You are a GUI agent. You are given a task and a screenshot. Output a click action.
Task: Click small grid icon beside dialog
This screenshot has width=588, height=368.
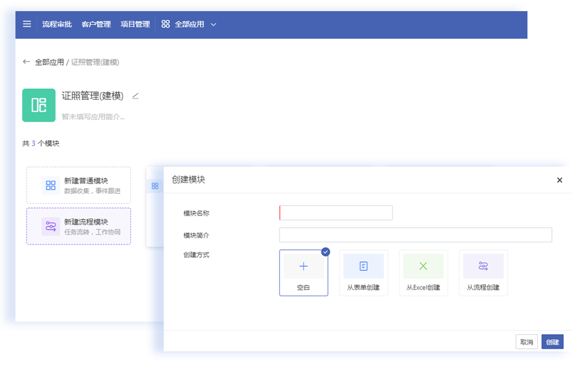[x=155, y=186]
